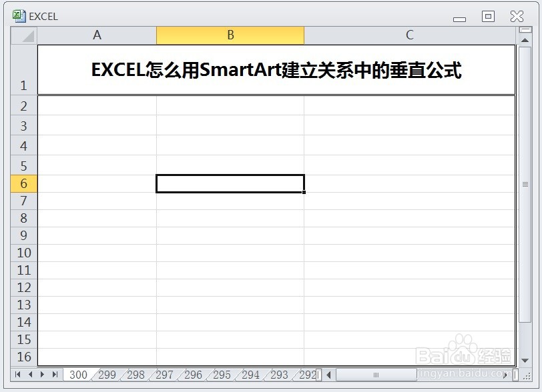Select row 5 header
Image resolution: width=542 pixels, height=392 pixels.
click(23, 165)
